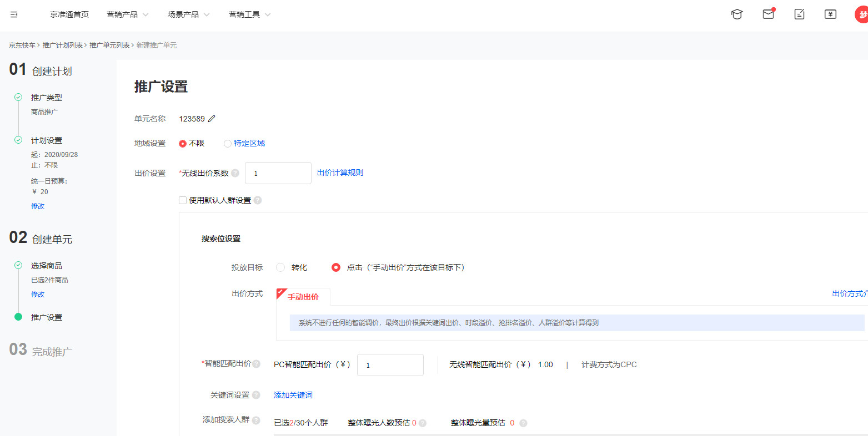Click the notepad edit icon in header
This screenshot has width=868, height=436.
(x=799, y=14)
